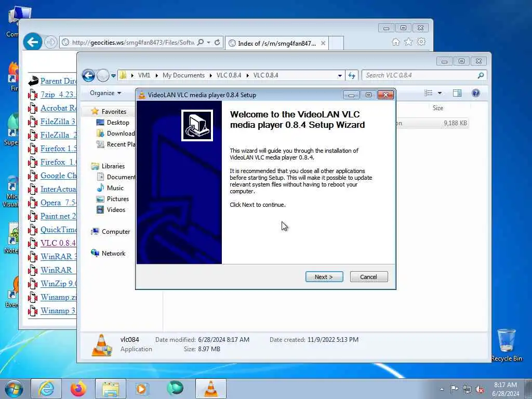
Task: Click the Explorer forward arrow button
Action: [102, 75]
